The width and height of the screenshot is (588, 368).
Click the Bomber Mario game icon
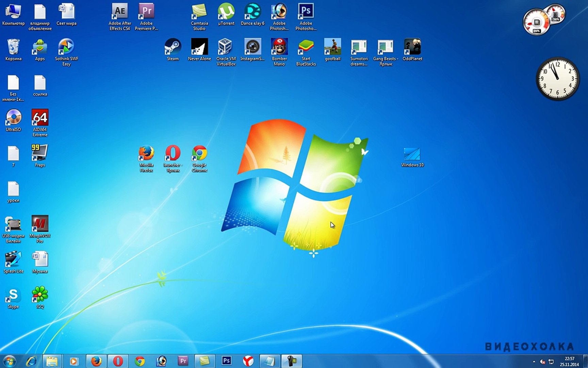[279, 52]
